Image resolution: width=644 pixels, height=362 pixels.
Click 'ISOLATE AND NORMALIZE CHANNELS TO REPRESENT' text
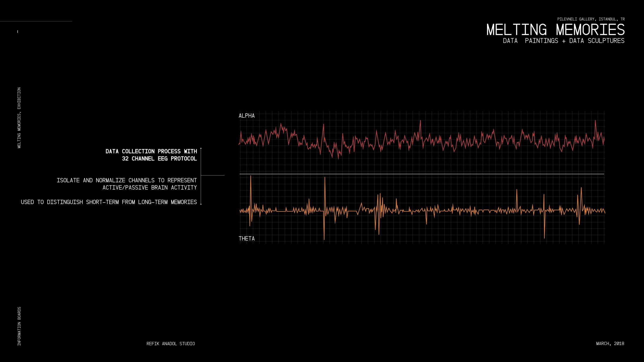127,180
